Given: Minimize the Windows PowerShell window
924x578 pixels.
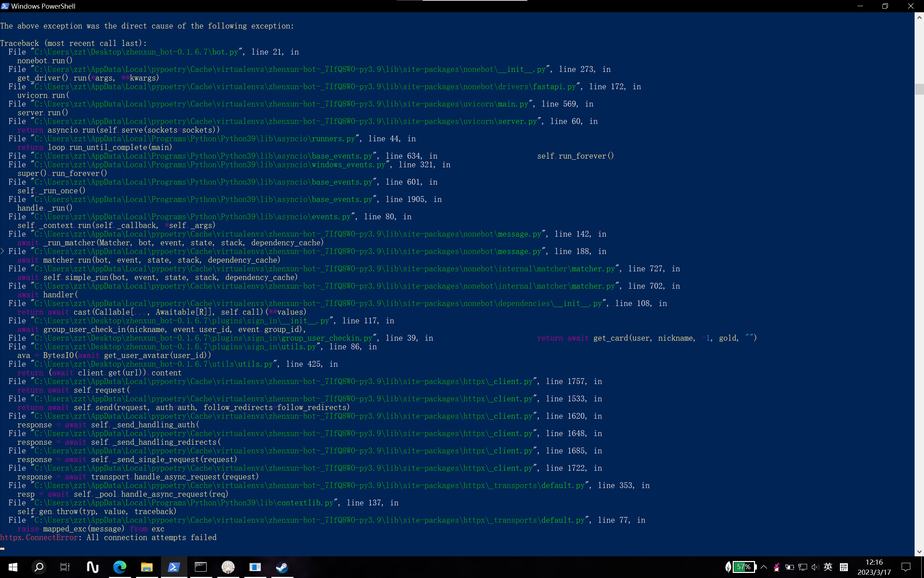Looking at the screenshot, I should [860, 6].
